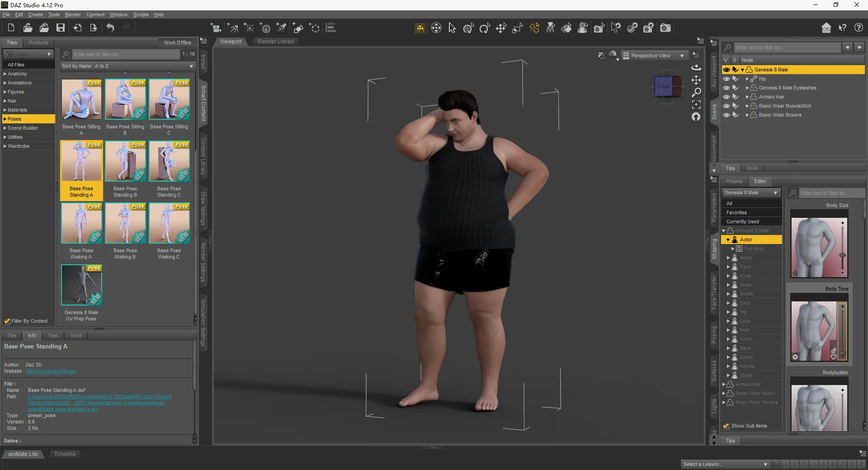Open Genesis 8 Male shaping dropdown
This screenshot has height=470, width=868.
pos(751,193)
